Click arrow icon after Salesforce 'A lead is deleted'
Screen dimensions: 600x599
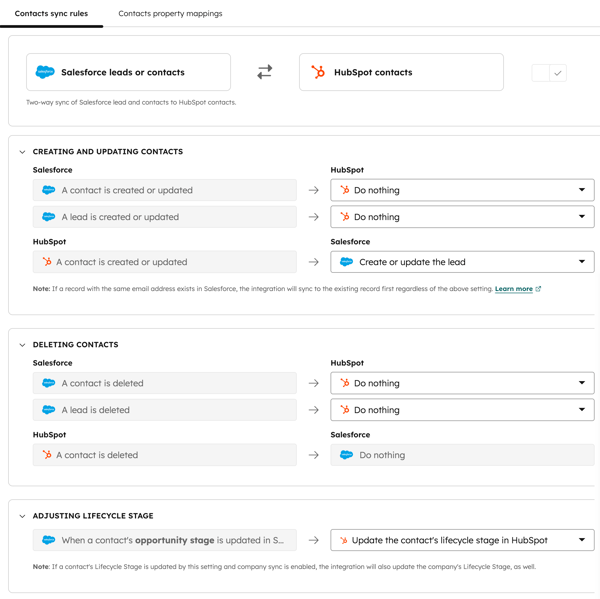click(314, 410)
